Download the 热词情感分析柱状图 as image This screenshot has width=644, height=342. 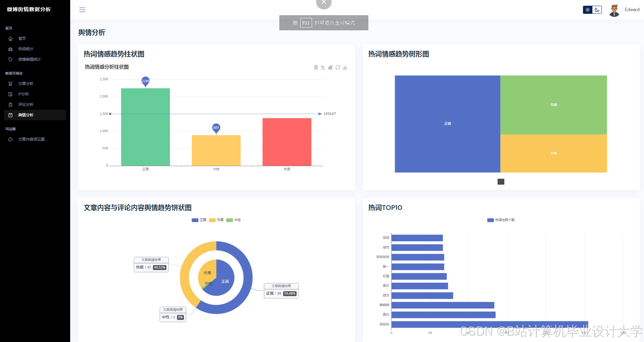[345, 67]
